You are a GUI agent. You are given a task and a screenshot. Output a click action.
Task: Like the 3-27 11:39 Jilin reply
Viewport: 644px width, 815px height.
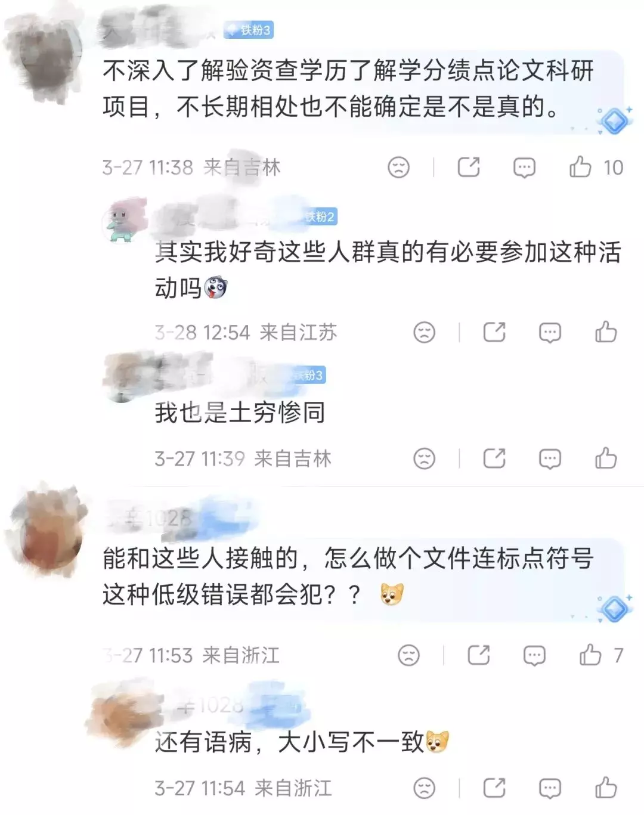(606, 458)
